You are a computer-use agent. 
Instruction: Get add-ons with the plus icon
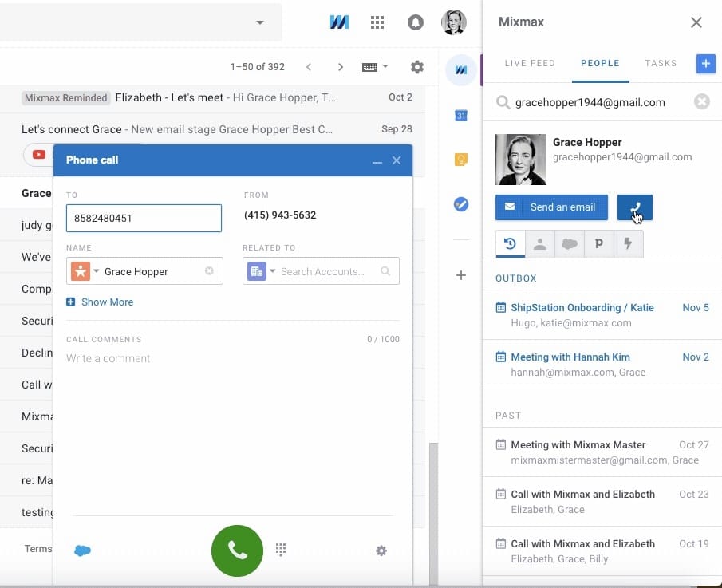coord(461,275)
